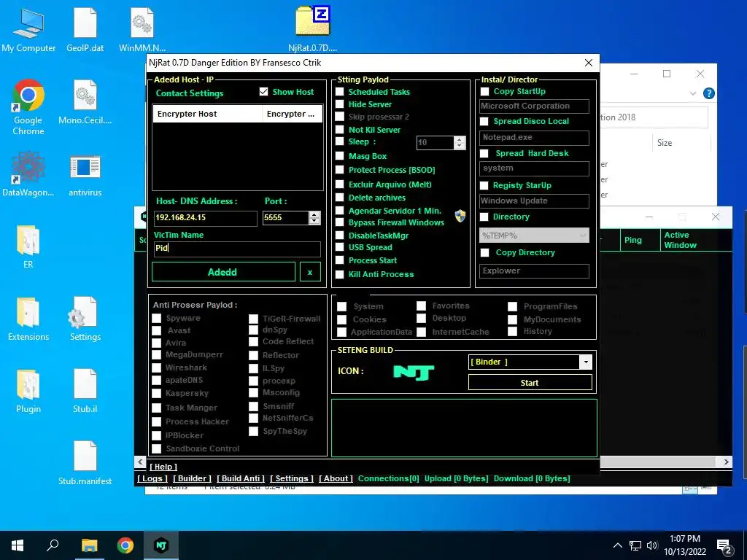Screen dimensions: 747x560
Task: Toggle the Copy StartUp checkbox
Action: tap(484, 91)
